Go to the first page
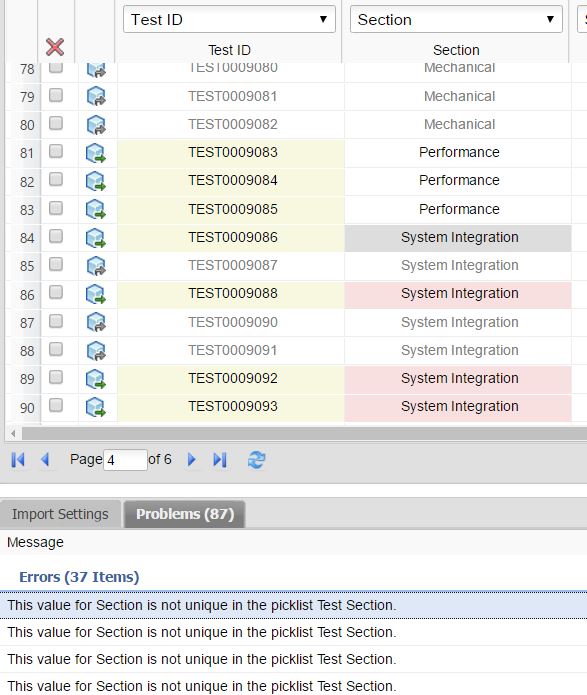 18,460
